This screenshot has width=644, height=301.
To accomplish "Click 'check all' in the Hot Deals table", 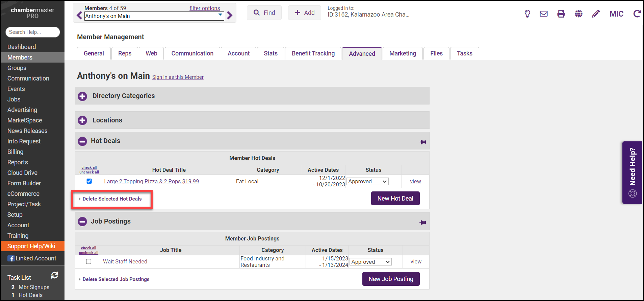I will pyautogui.click(x=89, y=167).
